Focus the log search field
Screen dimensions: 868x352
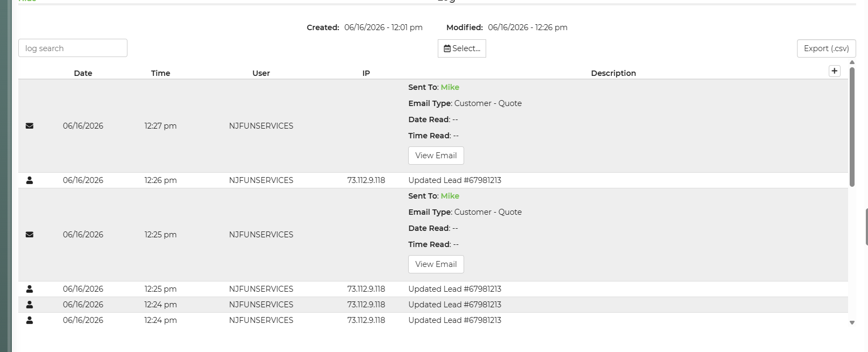coord(73,48)
